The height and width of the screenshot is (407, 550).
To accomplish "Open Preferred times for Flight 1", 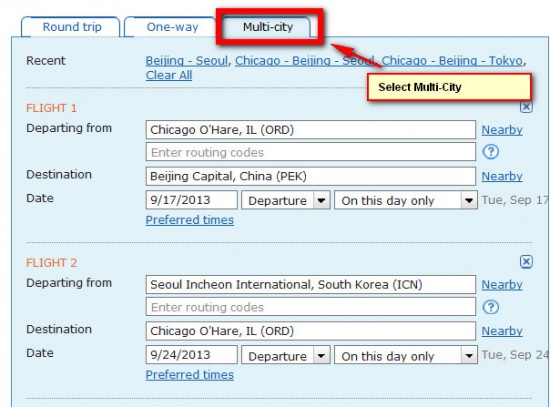I will click(190, 220).
